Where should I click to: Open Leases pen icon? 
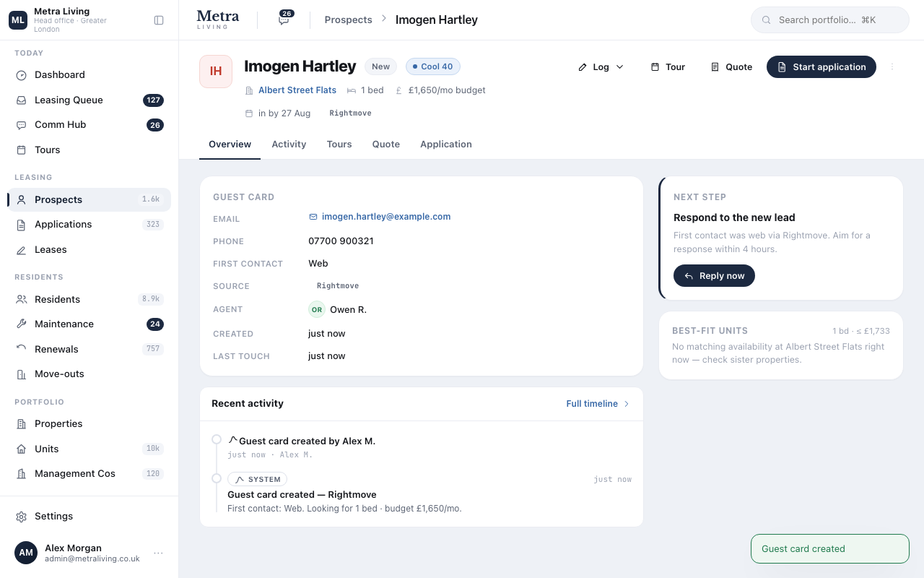22,250
